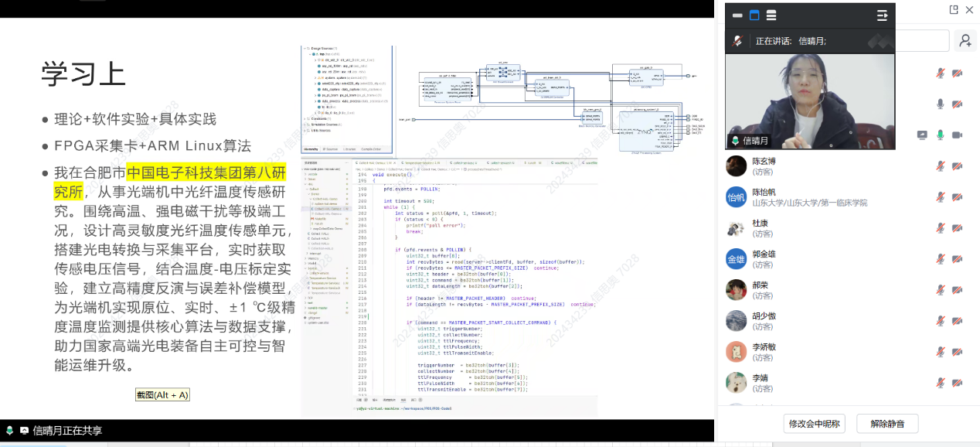Image resolution: width=980 pixels, height=447 pixels.
Task: Click the 解除静音 unmute button
Action: pos(886,423)
